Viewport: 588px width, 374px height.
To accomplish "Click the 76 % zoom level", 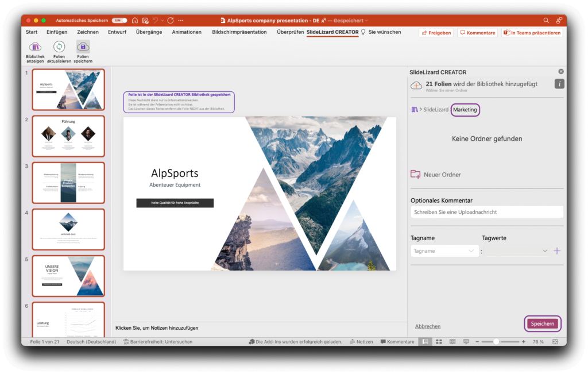I will pyautogui.click(x=538, y=342).
